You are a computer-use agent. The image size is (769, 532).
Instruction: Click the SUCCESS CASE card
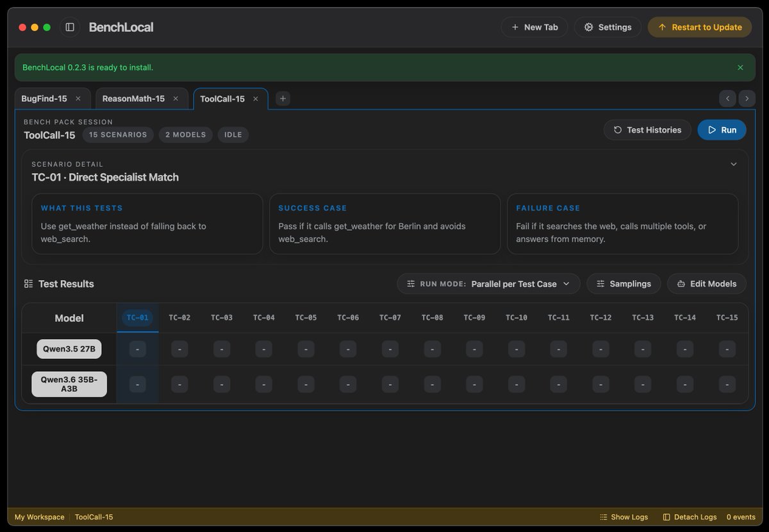point(385,224)
